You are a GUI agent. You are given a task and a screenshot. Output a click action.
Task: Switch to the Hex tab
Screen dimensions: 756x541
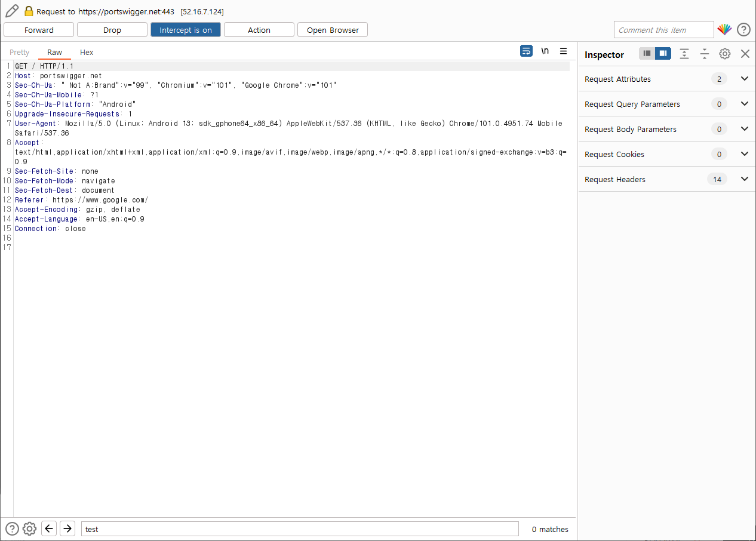pyautogui.click(x=87, y=52)
